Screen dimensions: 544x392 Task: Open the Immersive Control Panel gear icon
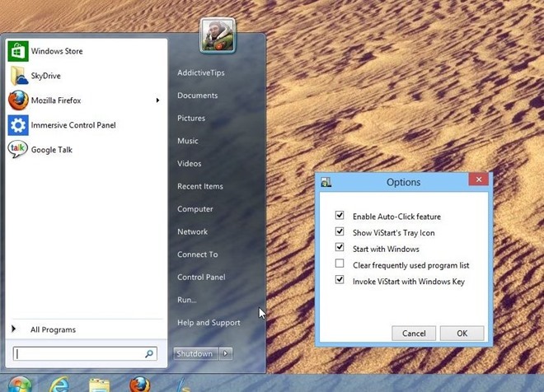tap(18, 125)
